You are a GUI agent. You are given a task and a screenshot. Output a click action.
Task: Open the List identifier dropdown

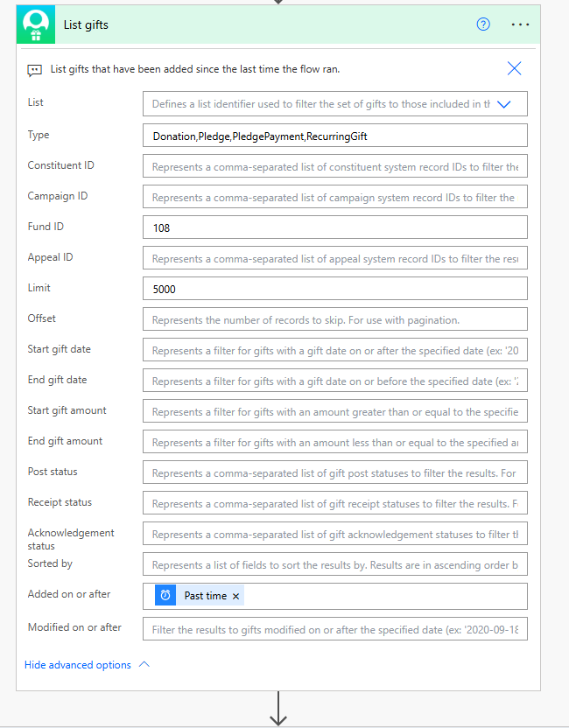[x=503, y=103]
